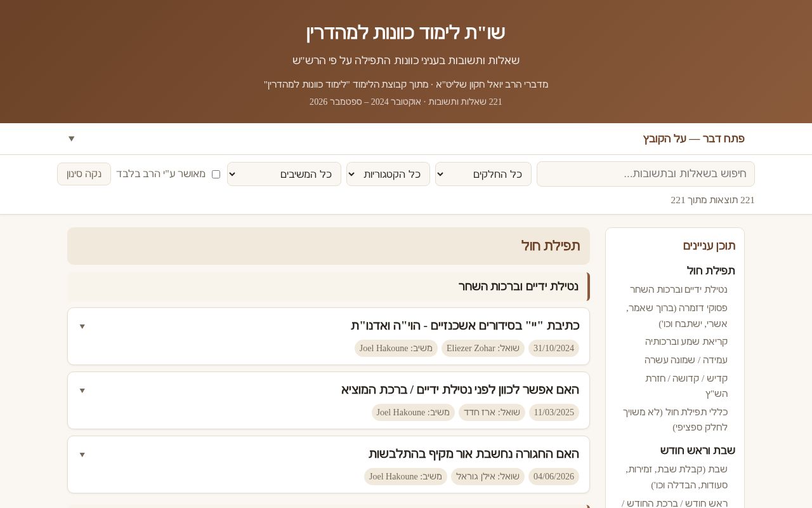Expand arrow for האם אפשר לכוון לפני נטילת ידיים
The image size is (812, 508).
(82, 391)
